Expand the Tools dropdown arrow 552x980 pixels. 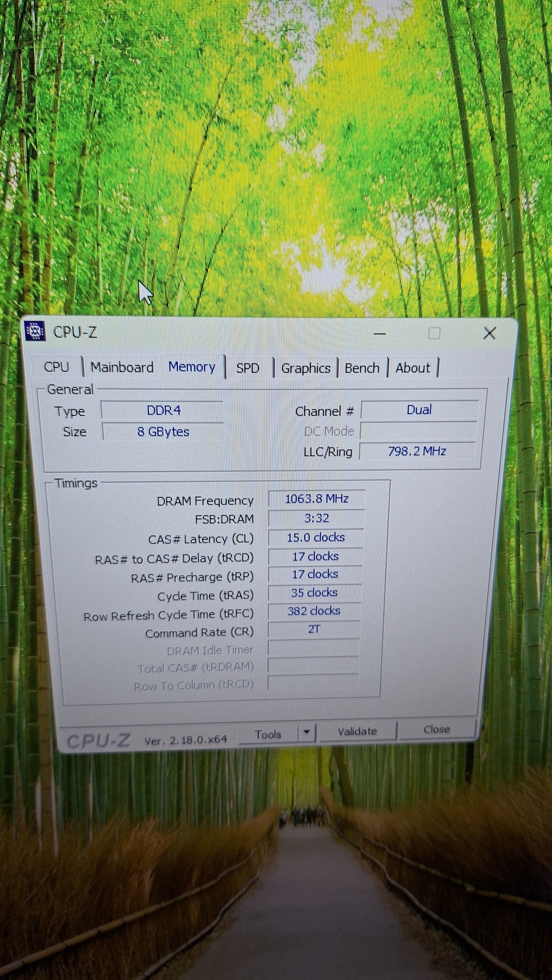(306, 733)
